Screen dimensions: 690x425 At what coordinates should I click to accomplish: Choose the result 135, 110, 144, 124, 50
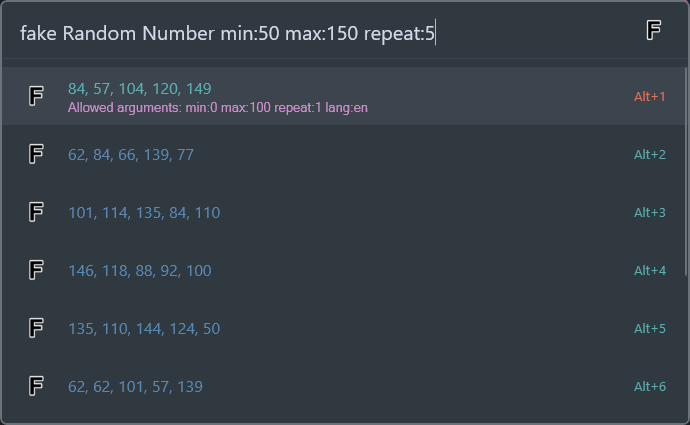tap(144, 328)
